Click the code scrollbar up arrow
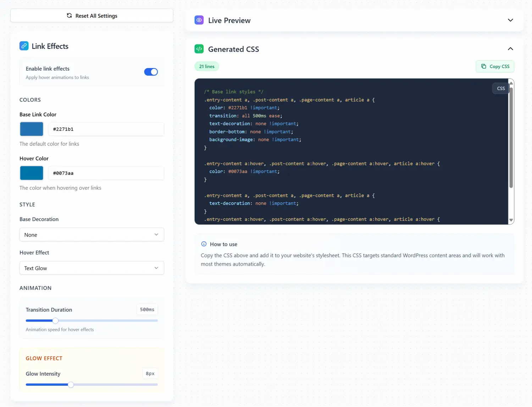Screen dimensions: 532x407 point(511,83)
